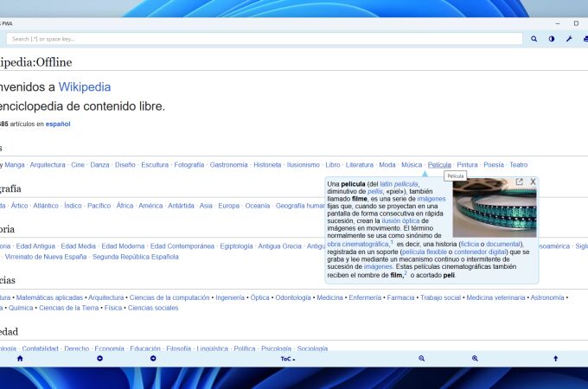The height and width of the screenshot is (389, 588).
Task: Open the Cine article link
Action: tap(78, 165)
